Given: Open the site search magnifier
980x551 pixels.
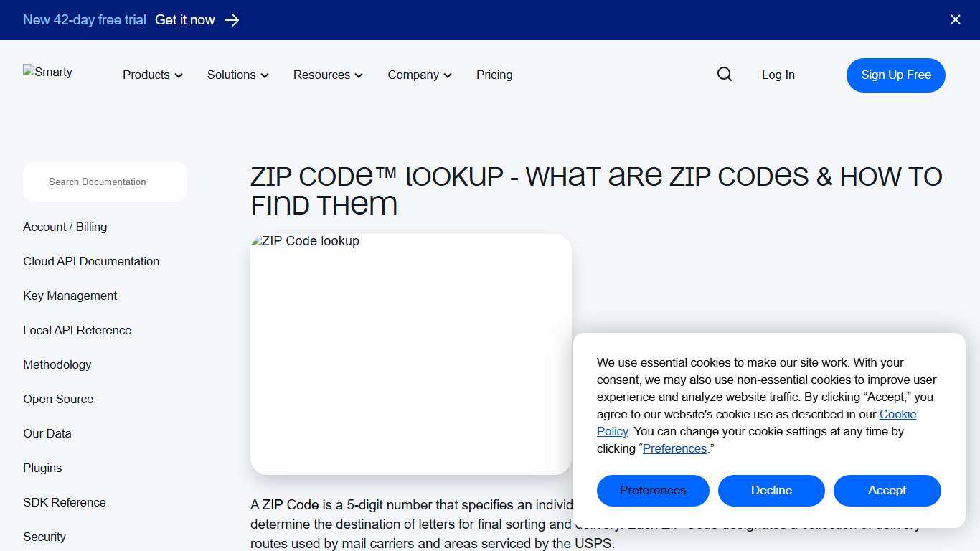Looking at the screenshot, I should point(724,74).
